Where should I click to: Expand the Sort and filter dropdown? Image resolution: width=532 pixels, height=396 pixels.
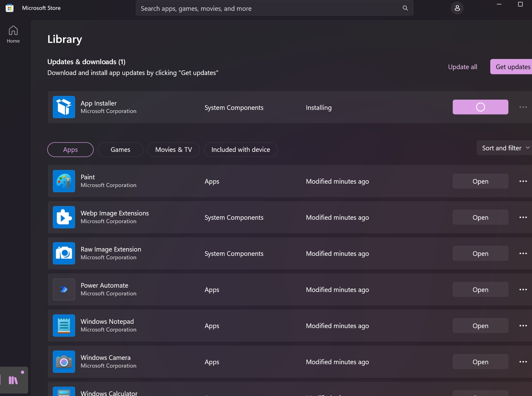pos(504,148)
